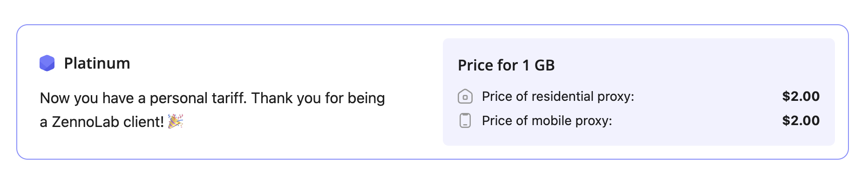Click the phrase 'Thank you for being'
This screenshot has width=868, height=183.
318,98
